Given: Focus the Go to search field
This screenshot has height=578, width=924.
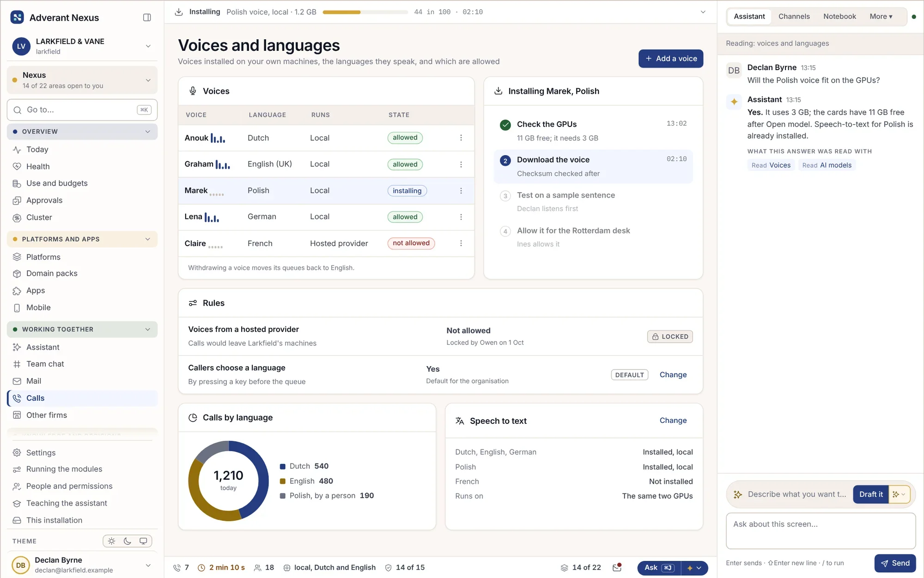Looking at the screenshot, I should point(82,110).
